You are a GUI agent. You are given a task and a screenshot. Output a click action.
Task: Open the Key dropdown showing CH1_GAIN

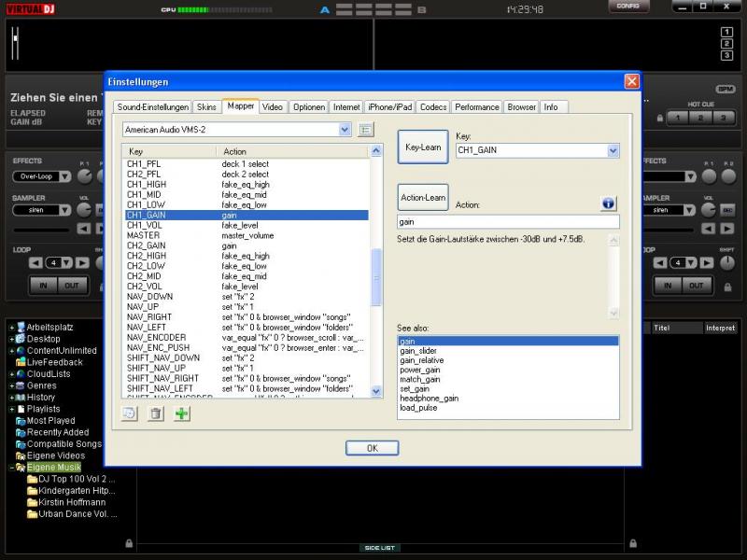613,150
